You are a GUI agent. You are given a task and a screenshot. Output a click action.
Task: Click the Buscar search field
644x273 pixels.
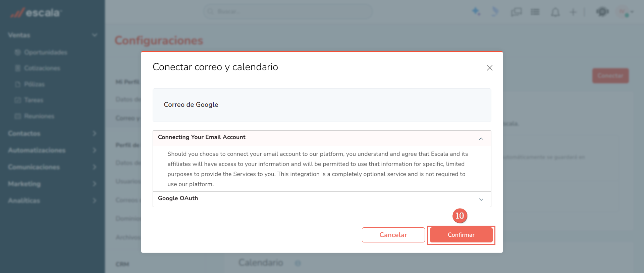[288, 11]
